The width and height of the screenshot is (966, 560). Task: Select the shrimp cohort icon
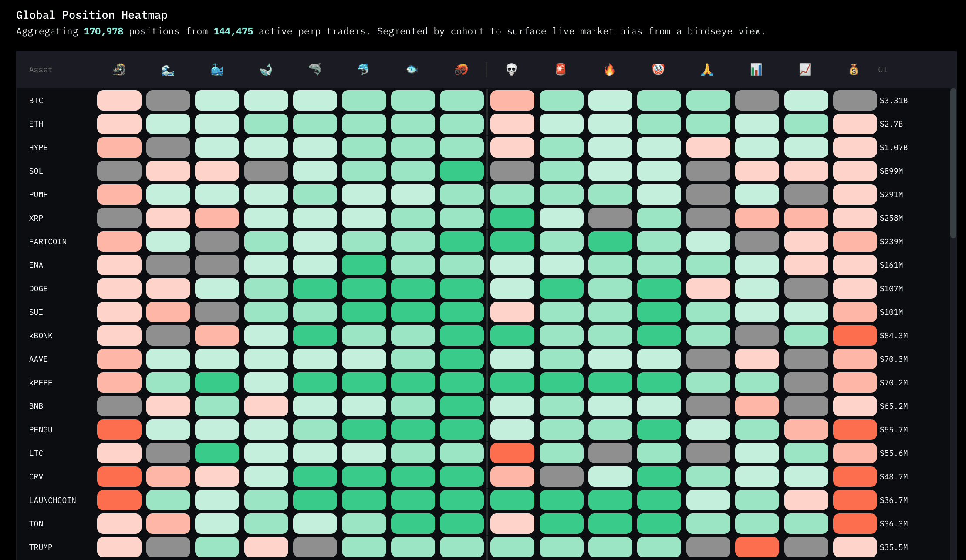[x=462, y=70]
